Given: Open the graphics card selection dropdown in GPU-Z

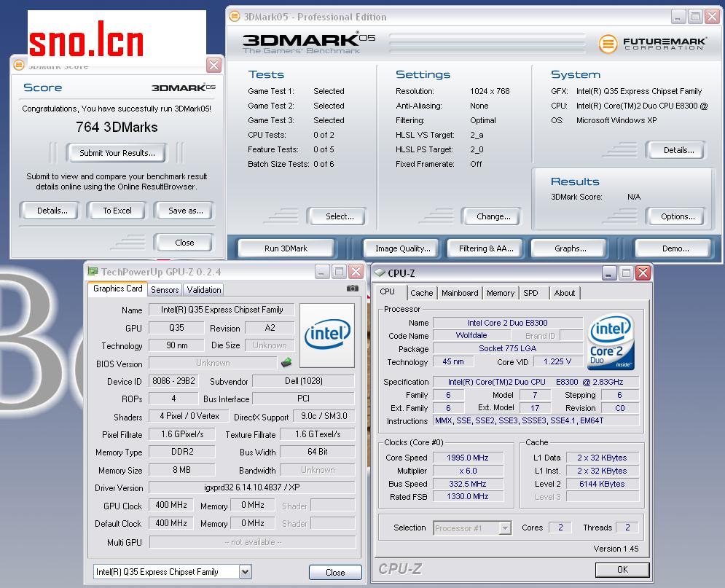Looking at the screenshot, I should click(x=245, y=572).
